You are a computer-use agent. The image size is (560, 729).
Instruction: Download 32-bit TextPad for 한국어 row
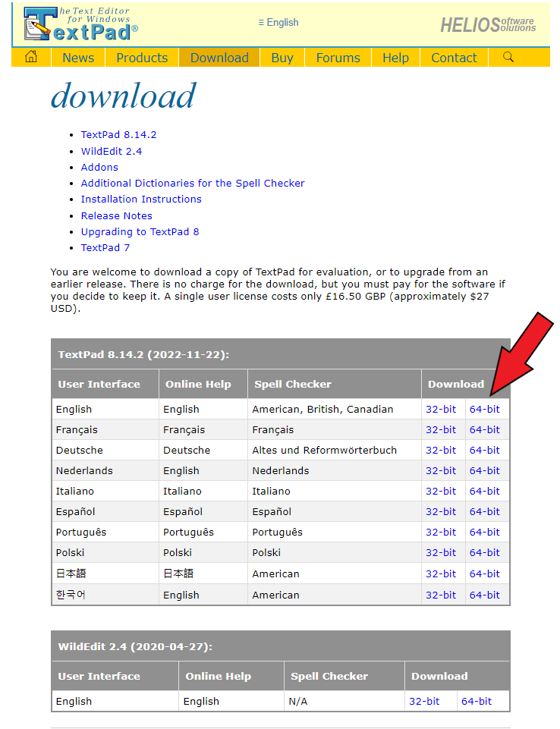[x=441, y=595]
